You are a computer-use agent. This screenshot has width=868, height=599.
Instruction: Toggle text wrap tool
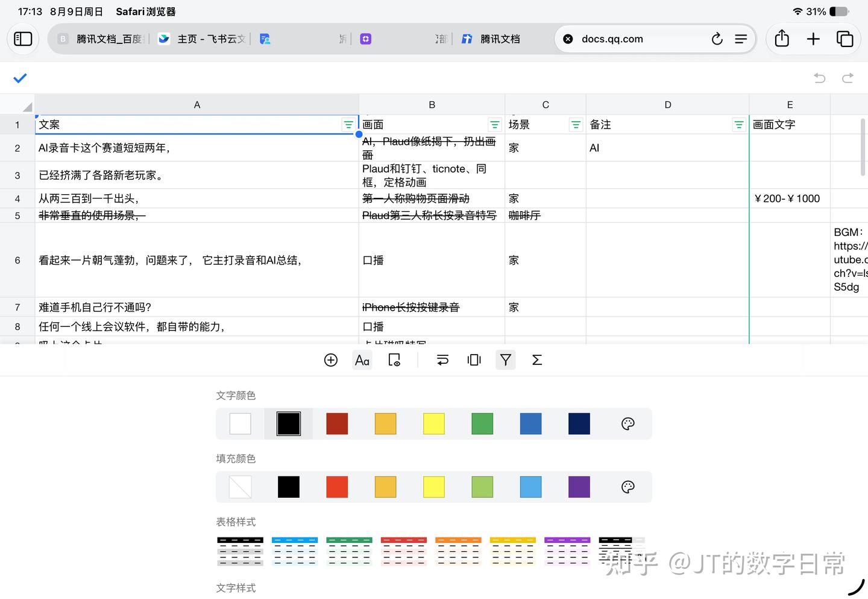[442, 360]
